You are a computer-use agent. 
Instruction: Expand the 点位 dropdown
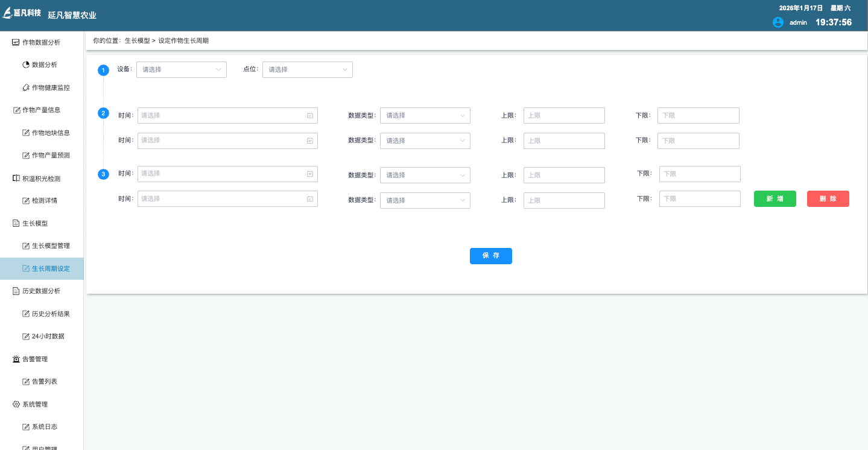(x=307, y=69)
